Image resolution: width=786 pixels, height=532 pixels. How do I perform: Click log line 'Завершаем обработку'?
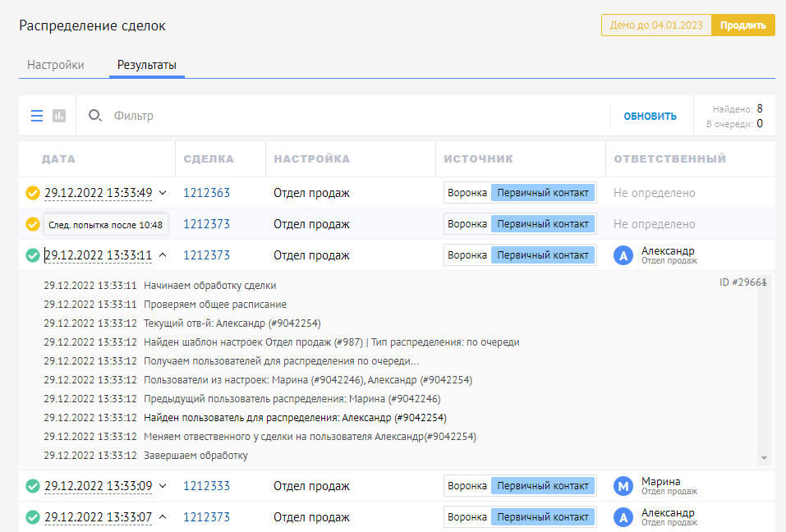(195, 456)
